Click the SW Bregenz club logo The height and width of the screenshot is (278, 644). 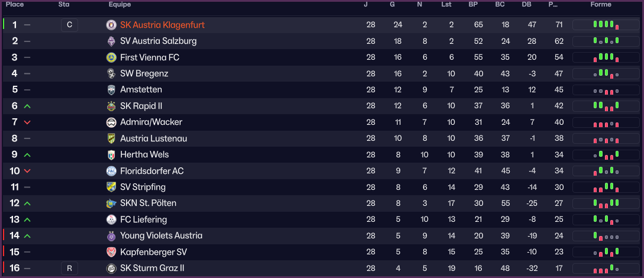[111, 74]
